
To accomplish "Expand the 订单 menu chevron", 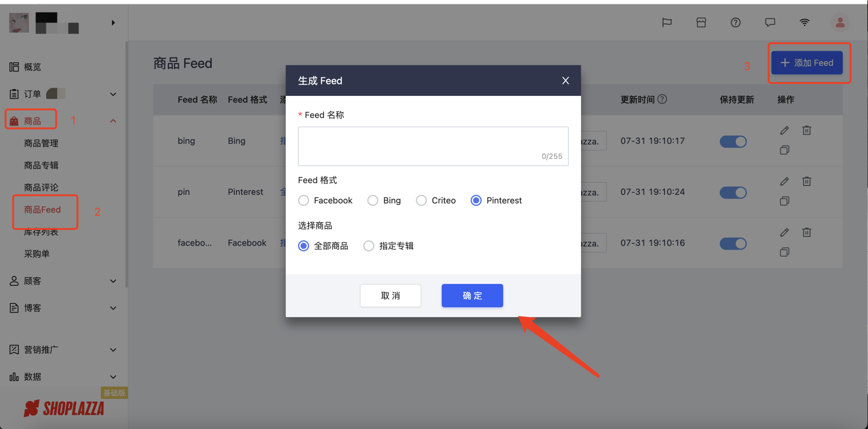I will tap(113, 94).
